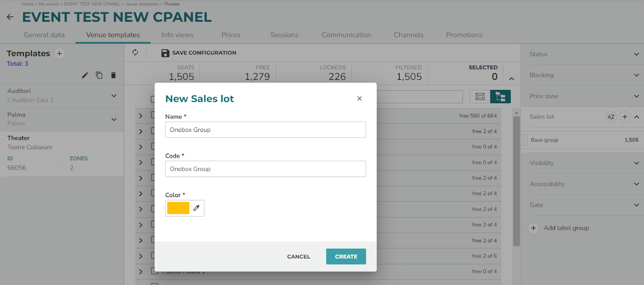Click the plus icon for Add label group
The image size is (644, 285).
pos(533,228)
